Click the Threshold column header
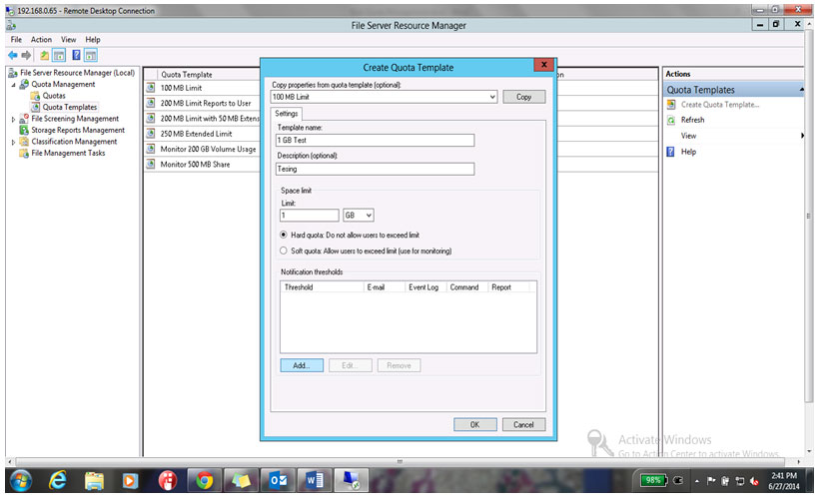Image resolution: width=823 pixels, height=504 pixels. click(x=322, y=287)
